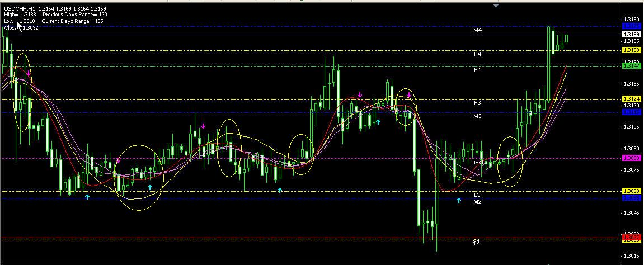Select the 'Previous Days Range= 120' text
This screenshot has height=265, width=644.
75,15
